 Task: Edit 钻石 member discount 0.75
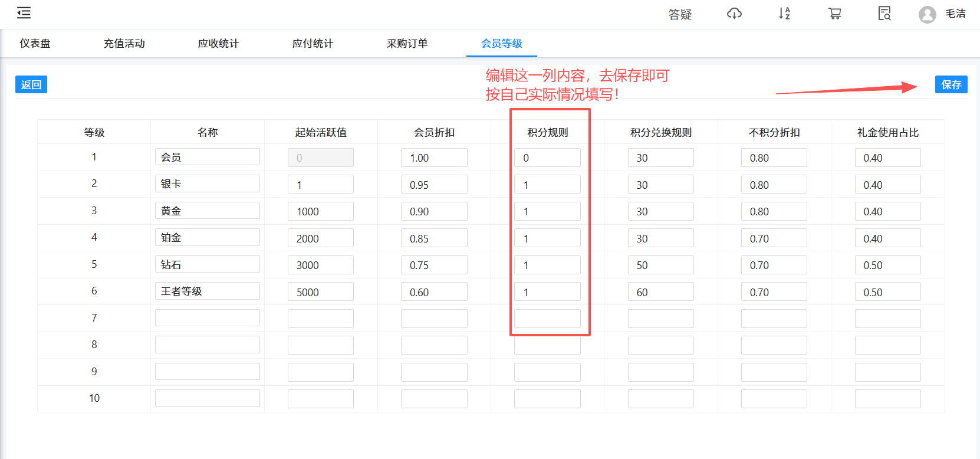(x=434, y=265)
